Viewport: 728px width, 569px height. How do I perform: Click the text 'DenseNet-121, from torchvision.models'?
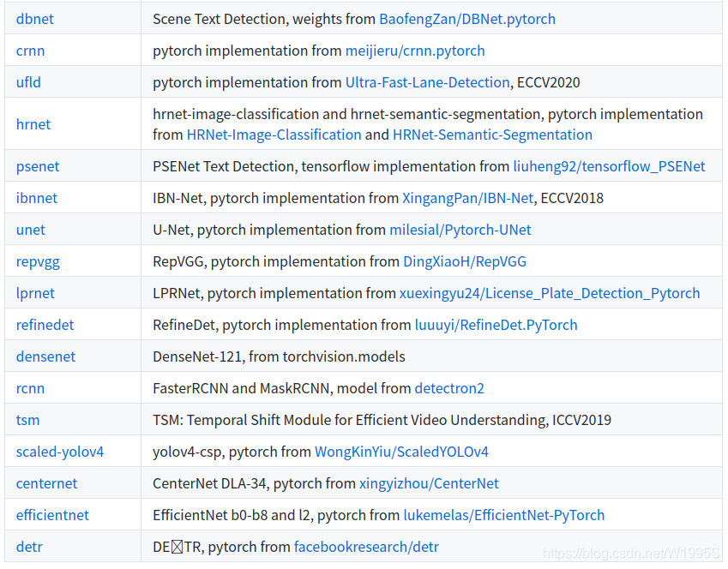(279, 356)
